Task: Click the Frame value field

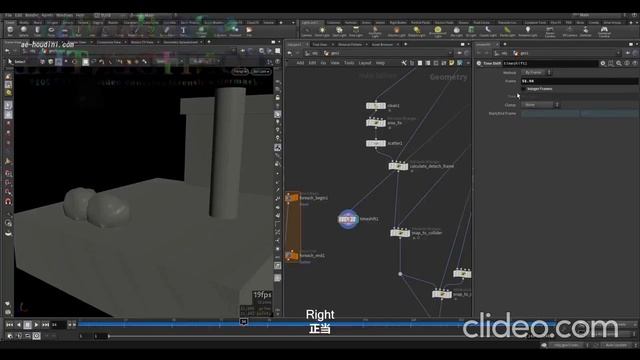Action: [x=580, y=81]
